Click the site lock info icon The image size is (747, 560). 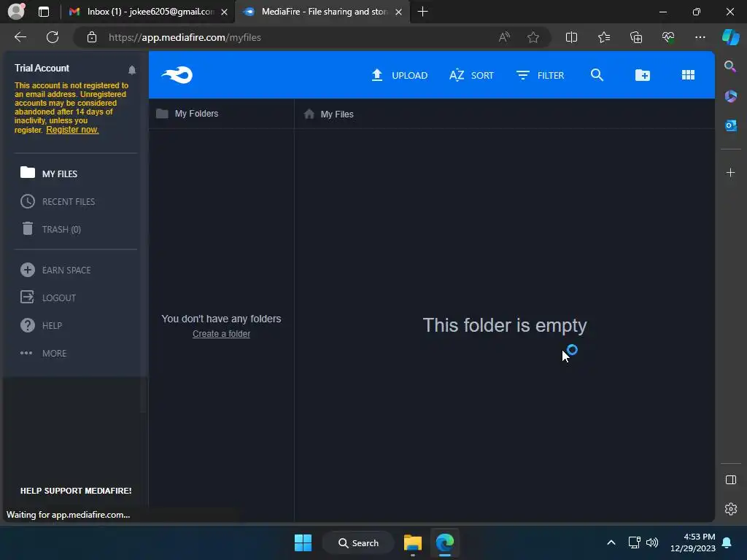click(92, 37)
